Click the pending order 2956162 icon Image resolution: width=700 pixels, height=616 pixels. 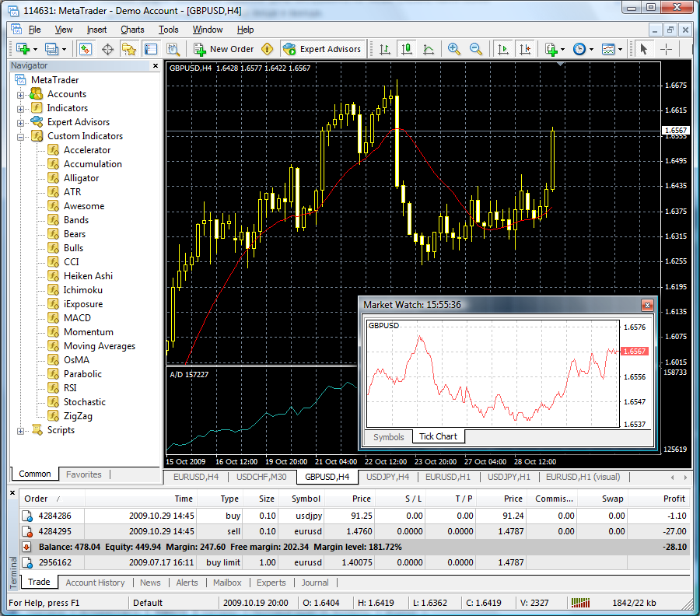tap(27, 562)
